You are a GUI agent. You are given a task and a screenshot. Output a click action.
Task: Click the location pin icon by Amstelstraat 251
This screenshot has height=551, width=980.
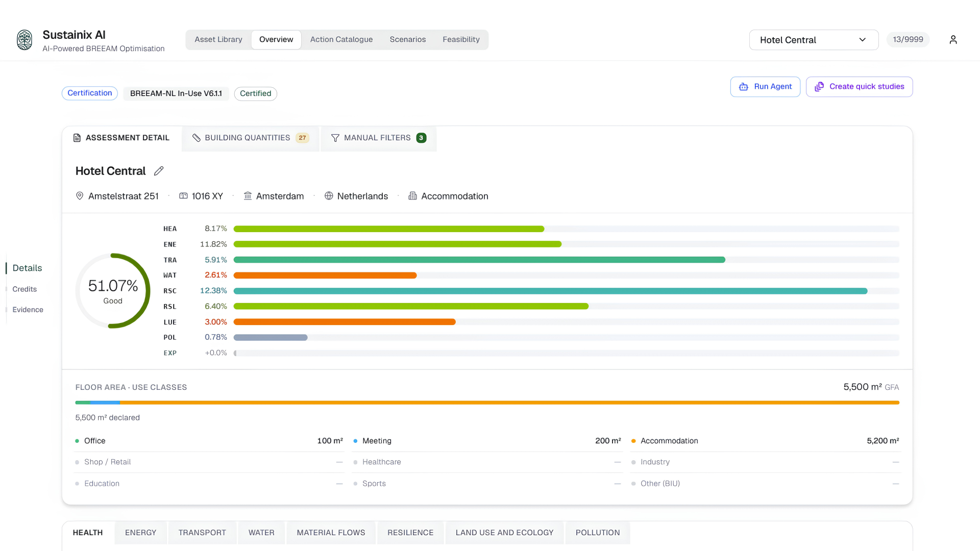(80, 196)
